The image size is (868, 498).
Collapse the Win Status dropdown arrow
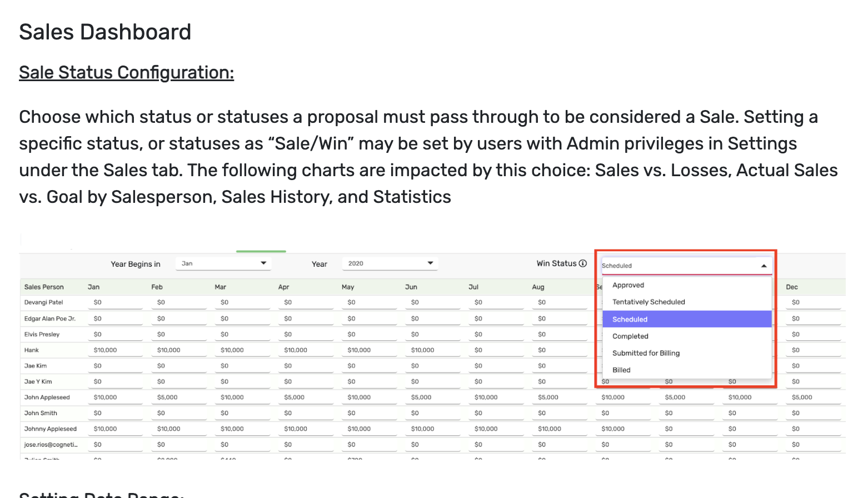[x=764, y=266]
